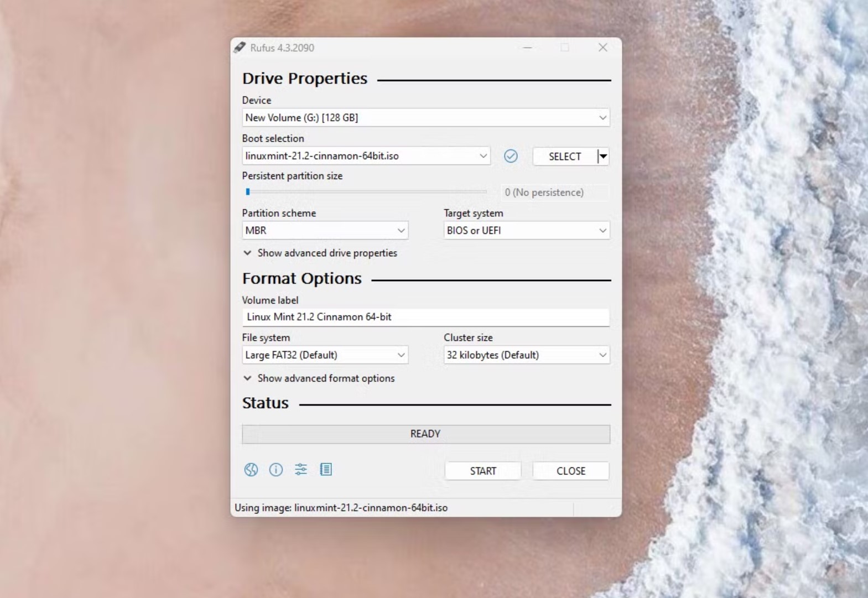
Task: Expand Show advanced drive properties
Action: (320, 253)
